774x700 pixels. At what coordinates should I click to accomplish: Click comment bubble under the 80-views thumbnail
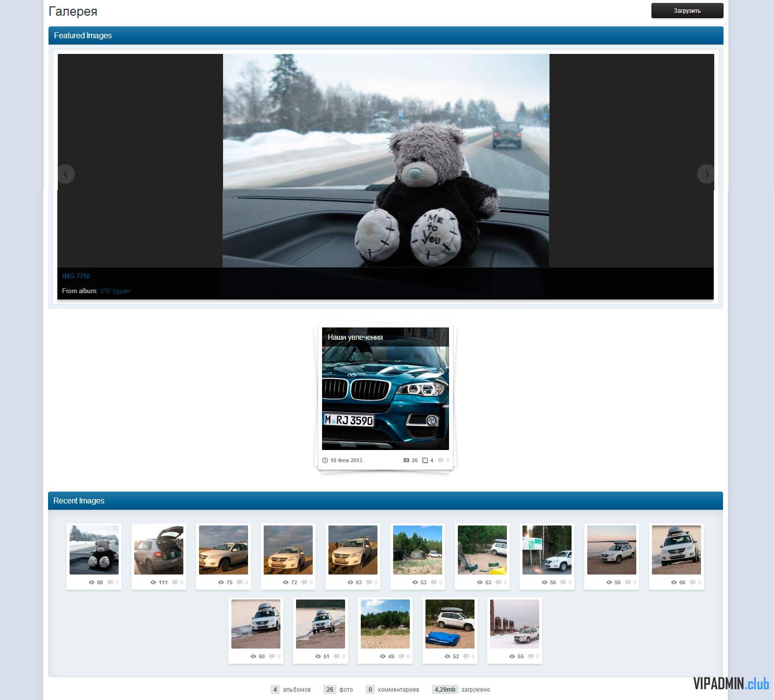coord(110,582)
